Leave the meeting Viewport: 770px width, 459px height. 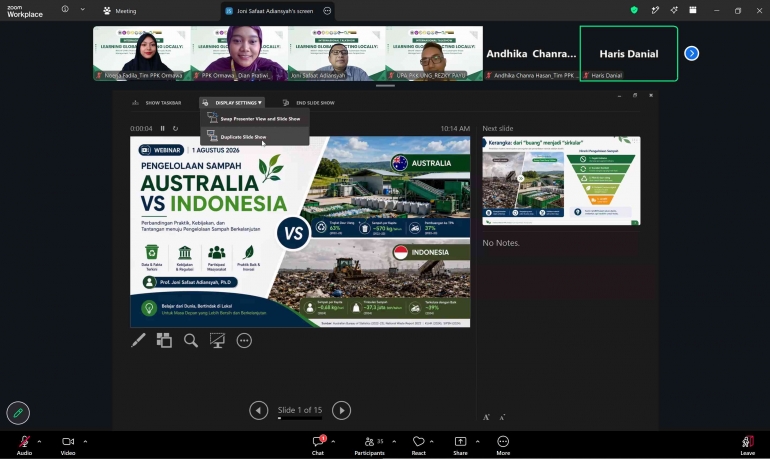[x=747, y=445]
